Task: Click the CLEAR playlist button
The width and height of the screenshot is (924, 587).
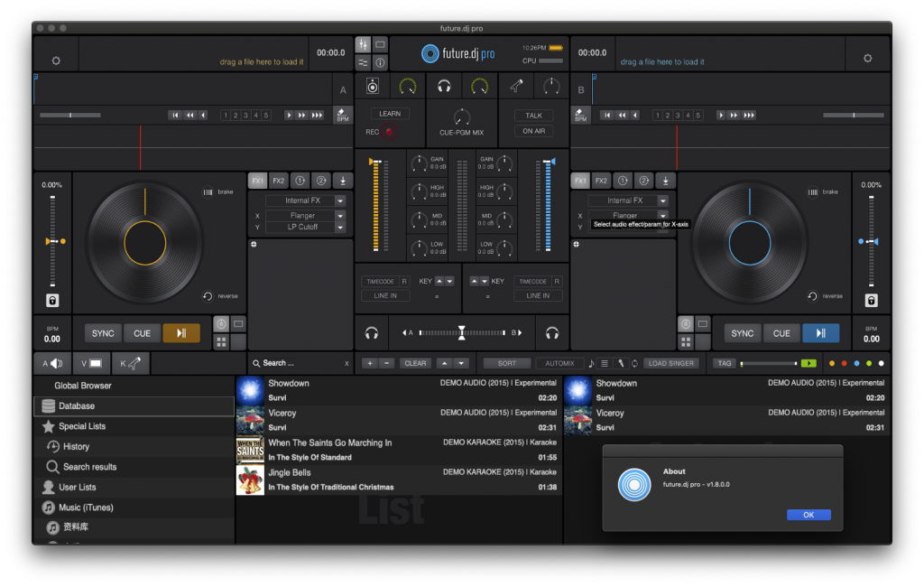Action: [x=415, y=363]
